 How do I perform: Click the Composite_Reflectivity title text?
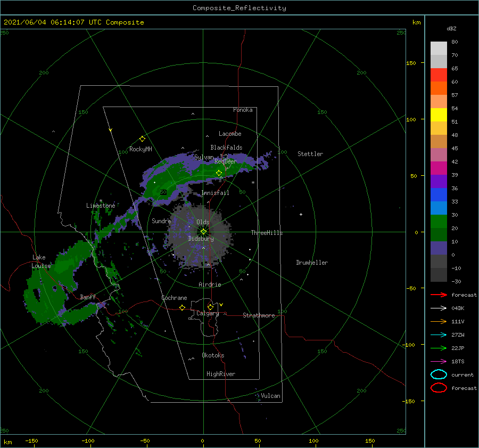click(x=240, y=8)
